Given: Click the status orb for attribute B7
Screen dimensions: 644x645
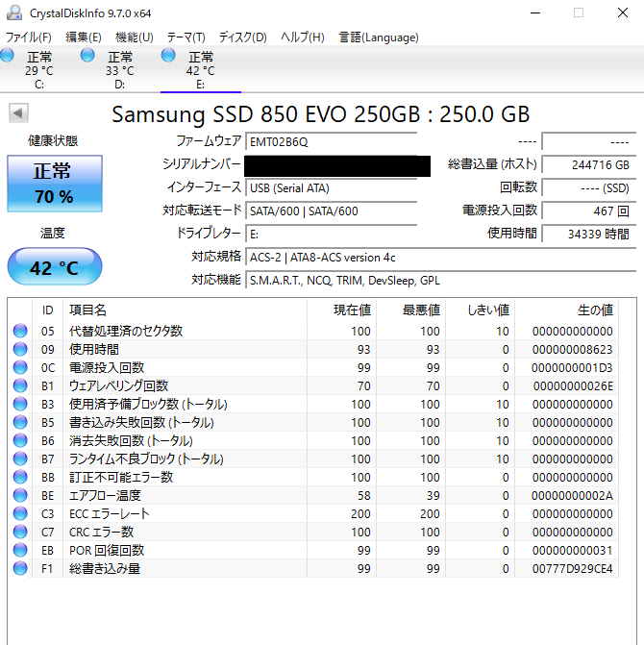Looking at the screenshot, I should 20,459.
